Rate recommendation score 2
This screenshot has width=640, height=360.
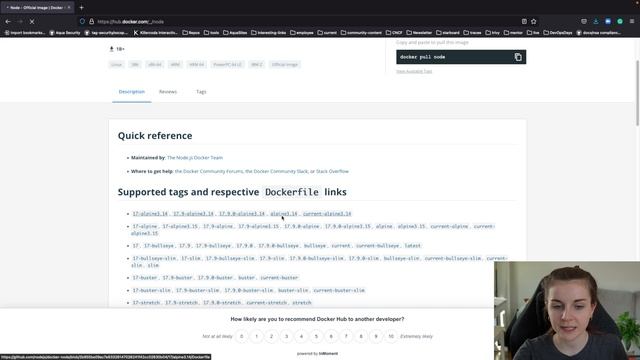coord(271,336)
